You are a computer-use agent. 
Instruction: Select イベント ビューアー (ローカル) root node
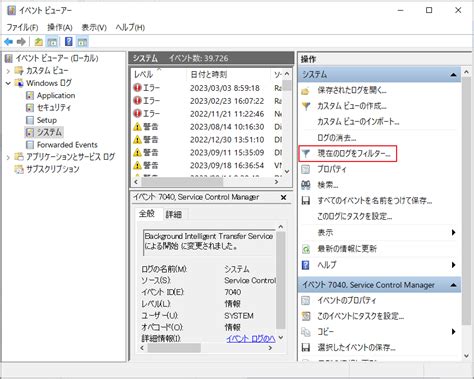click(57, 59)
